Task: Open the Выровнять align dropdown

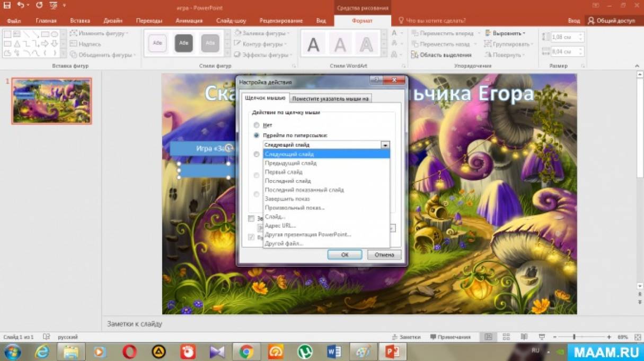Action: click(505, 33)
